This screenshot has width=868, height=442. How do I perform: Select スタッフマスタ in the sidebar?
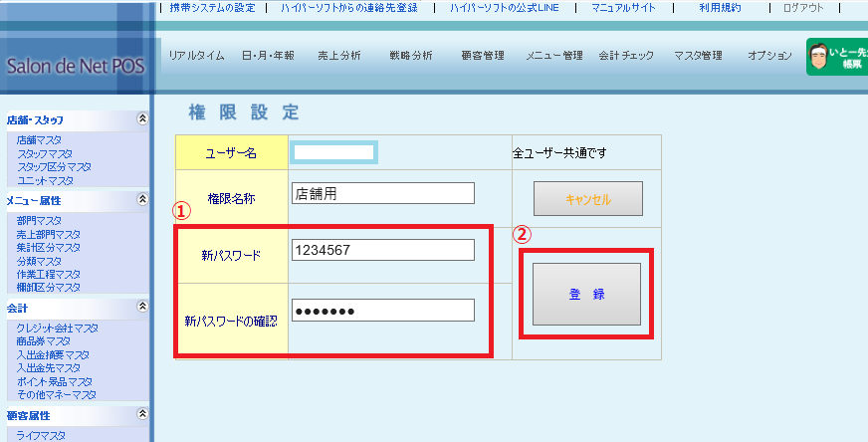[x=44, y=154]
